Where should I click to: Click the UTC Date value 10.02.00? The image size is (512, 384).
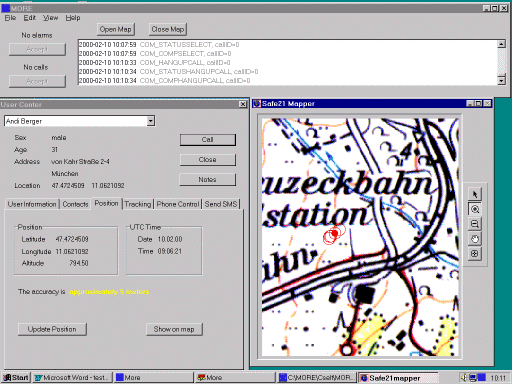tap(170, 239)
